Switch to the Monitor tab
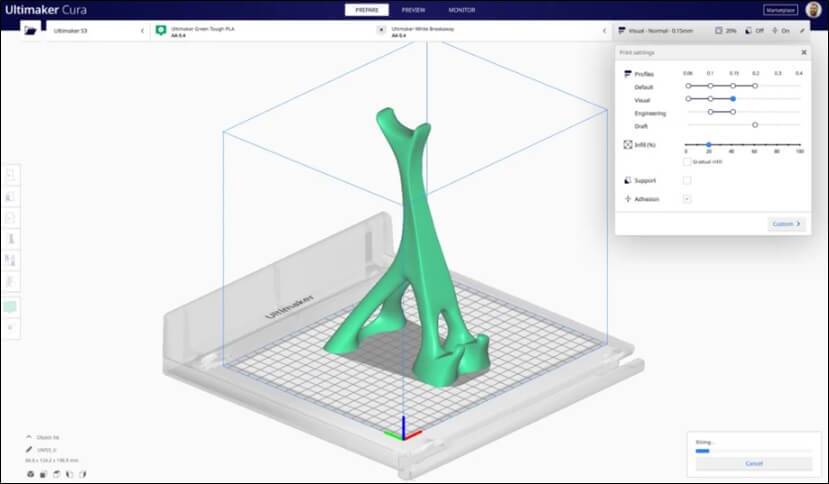829x484 pixels. (x=461, y=10)
